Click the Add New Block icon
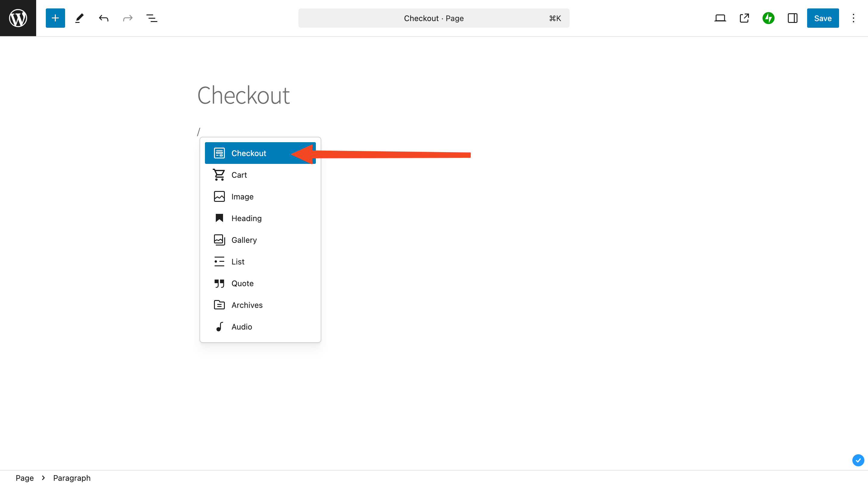This screenshot has width=868, height=485. [55, 18]
